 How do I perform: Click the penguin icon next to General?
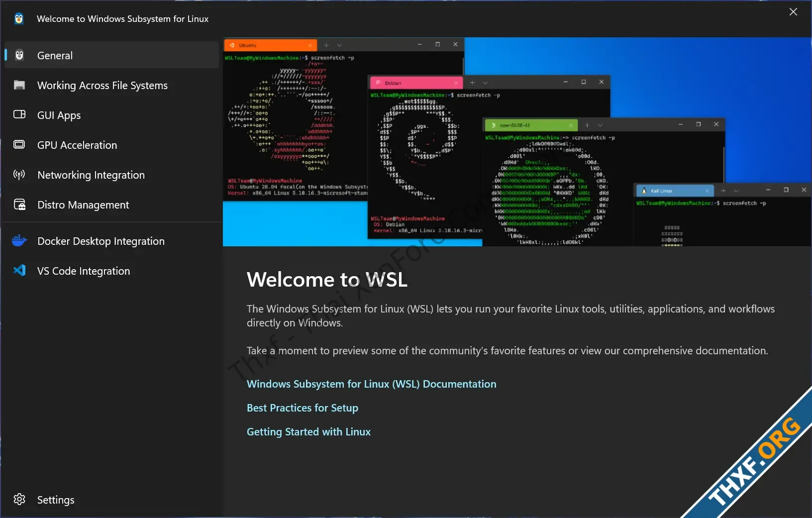click(19, 55)
